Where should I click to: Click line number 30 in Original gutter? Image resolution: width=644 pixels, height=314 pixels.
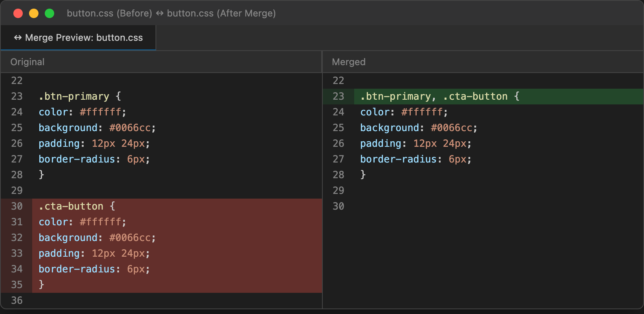click(x=17, y=206)
